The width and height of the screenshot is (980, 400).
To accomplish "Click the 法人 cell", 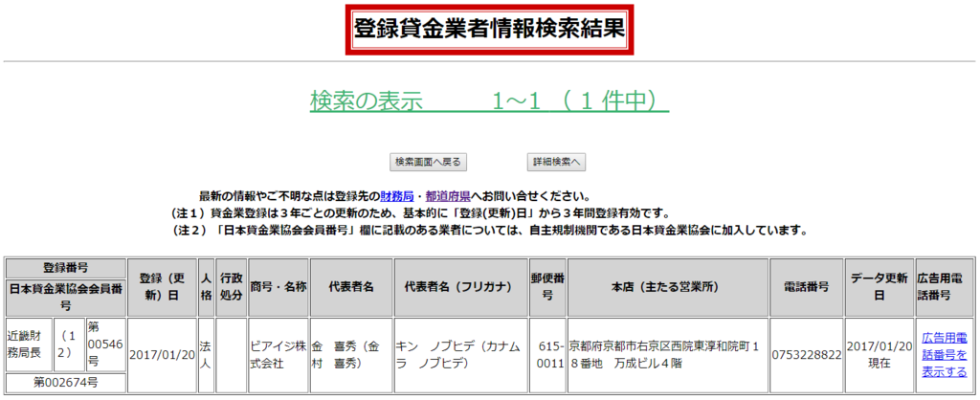I will click(207, 354).
